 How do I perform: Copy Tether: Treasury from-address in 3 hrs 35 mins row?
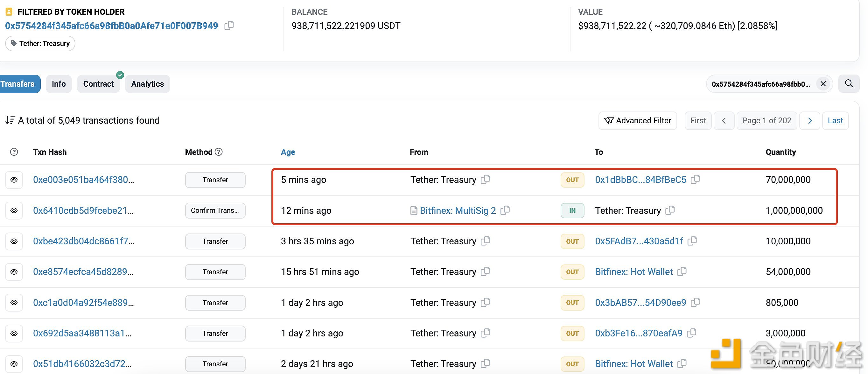click(x=485, y=241)
